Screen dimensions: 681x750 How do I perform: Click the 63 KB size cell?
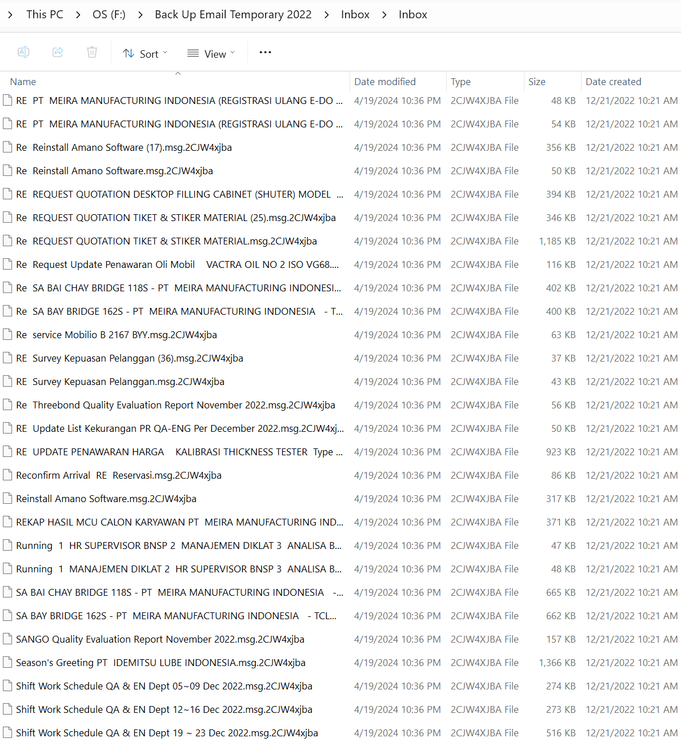563,335
